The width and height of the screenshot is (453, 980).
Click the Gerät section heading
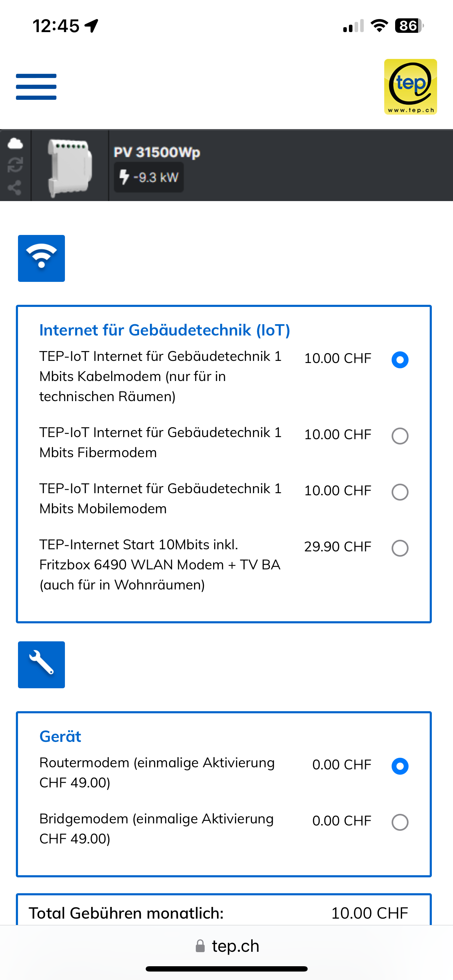tap(60, 736)
